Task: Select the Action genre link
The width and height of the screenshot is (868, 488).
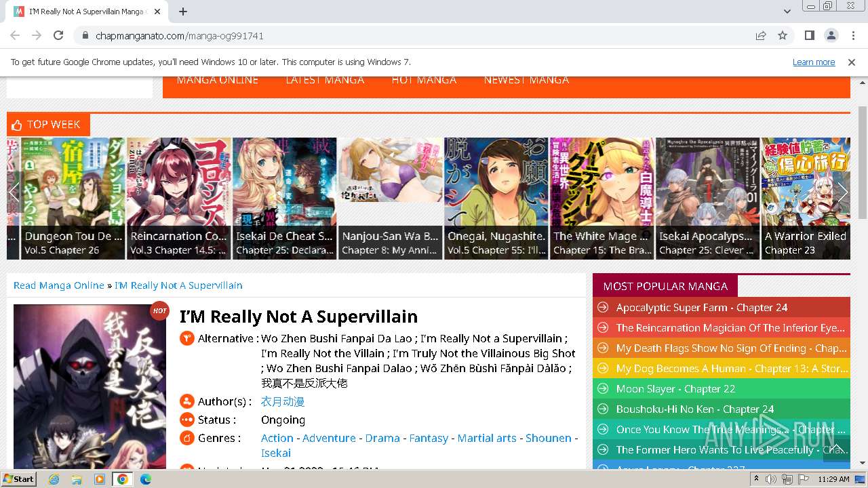Action: point(277,438)
